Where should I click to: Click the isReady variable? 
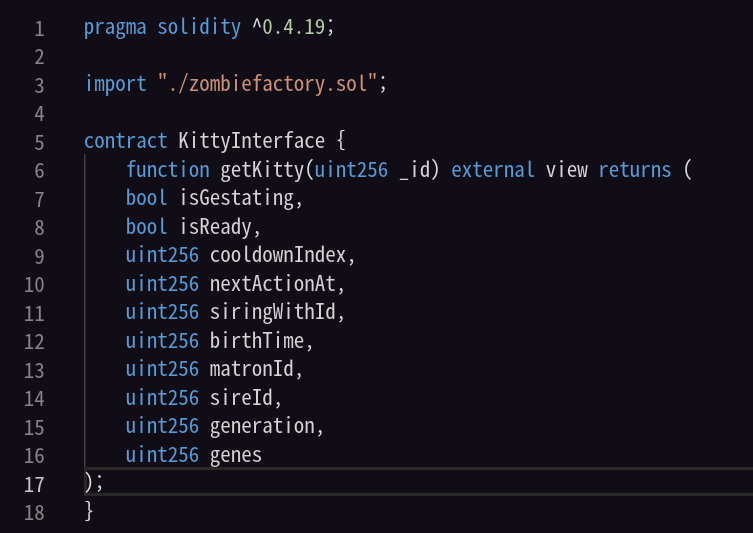216,227
